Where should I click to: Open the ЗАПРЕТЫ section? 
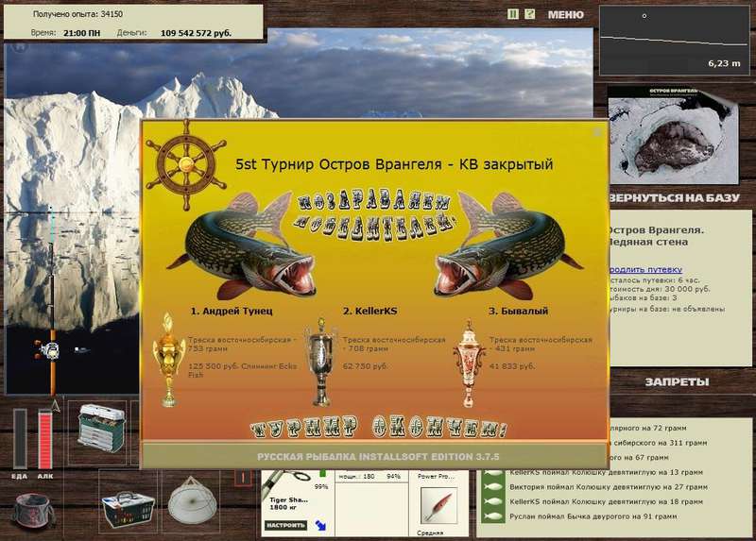(x=677, y=382)
